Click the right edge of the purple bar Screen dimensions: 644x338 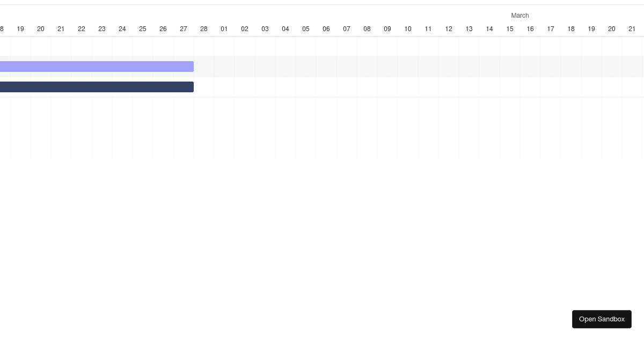coord(192,67)
